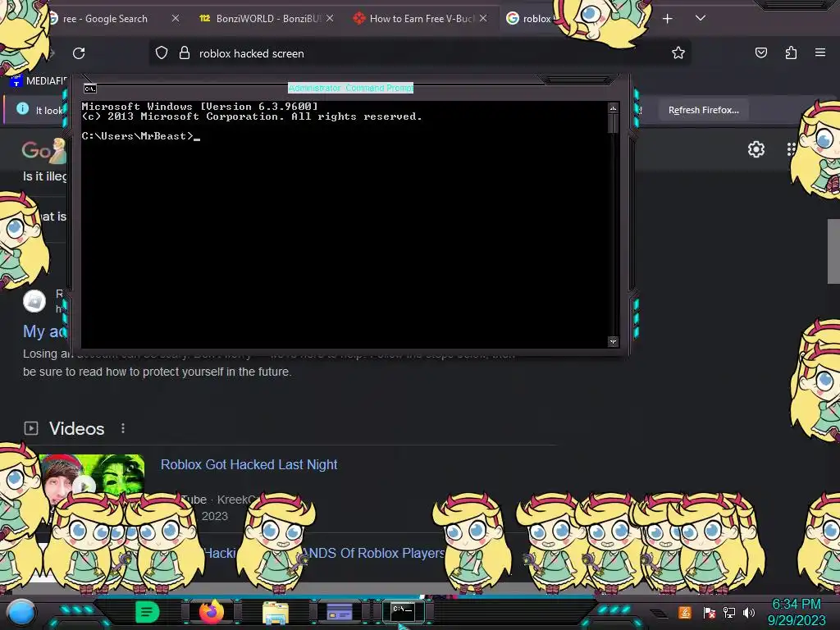Open Google search settings gear
The height and width of the screenshot is (630, 840).
pyautogui.click(x=756, y=149)
